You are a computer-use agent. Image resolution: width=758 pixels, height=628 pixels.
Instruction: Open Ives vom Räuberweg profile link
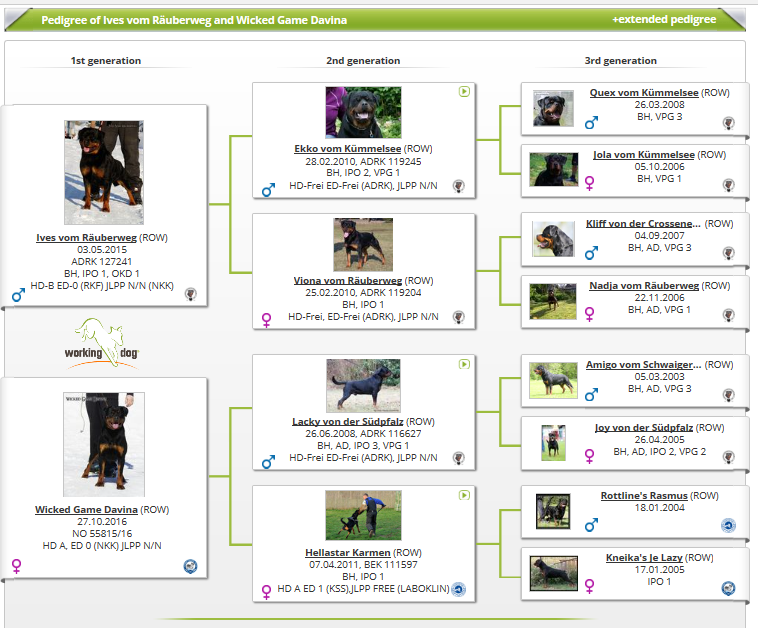coord(85,238)
